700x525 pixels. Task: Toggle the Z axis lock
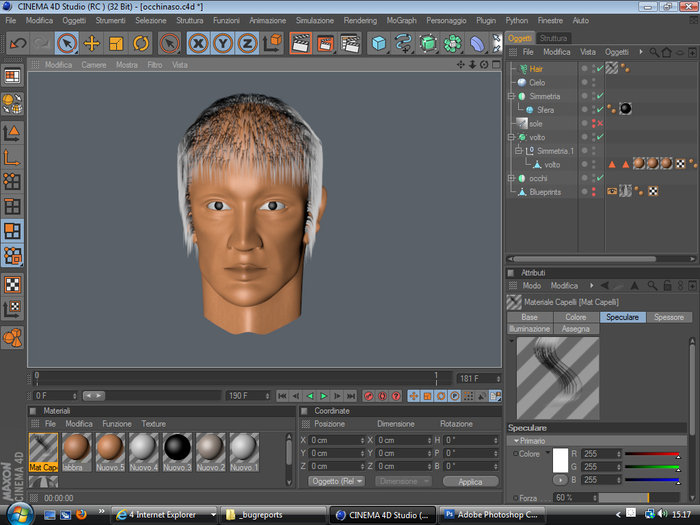pos(247,43)
